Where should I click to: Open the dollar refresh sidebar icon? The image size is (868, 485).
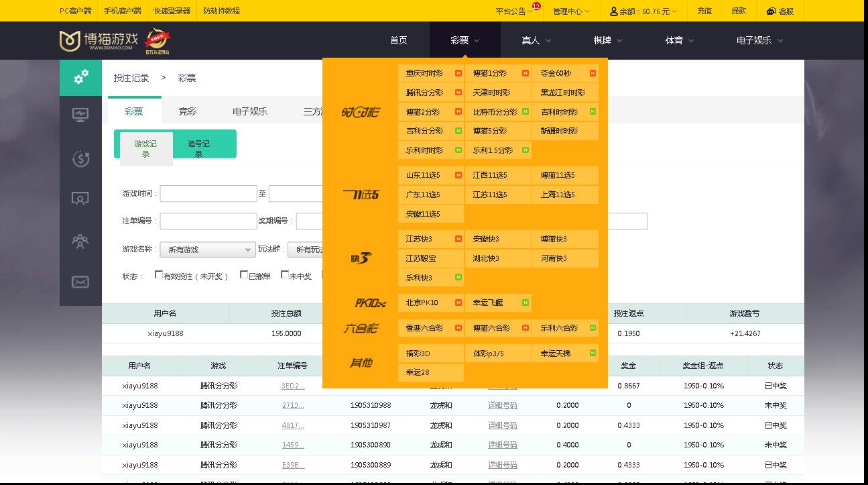point(80,159)
